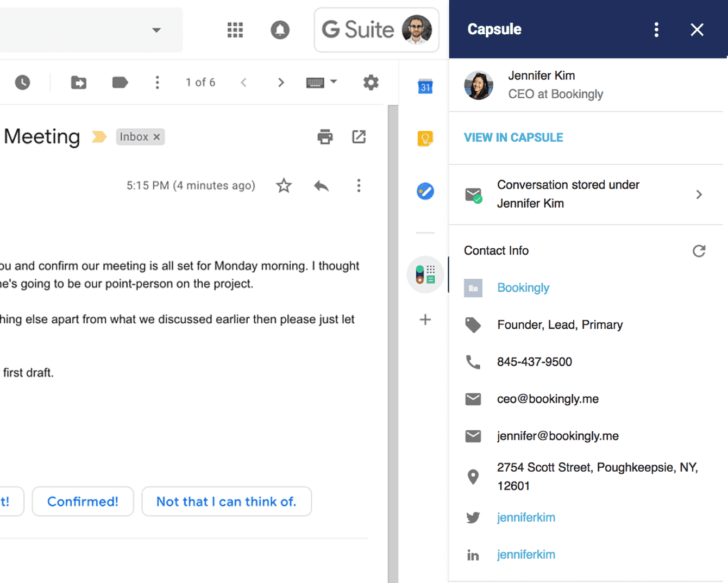
Task: Open the Gmail settings gear
Action: (x=371, y=83)
